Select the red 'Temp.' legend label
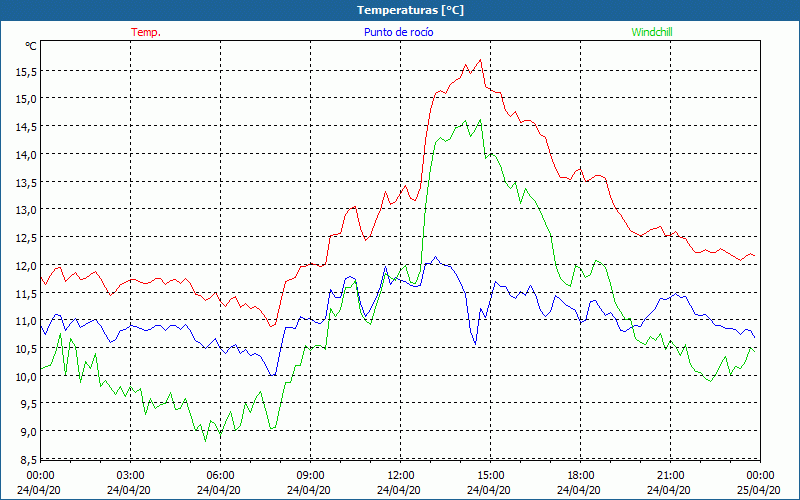Screen dimensions: 800x500 click(x=146, y=32)
